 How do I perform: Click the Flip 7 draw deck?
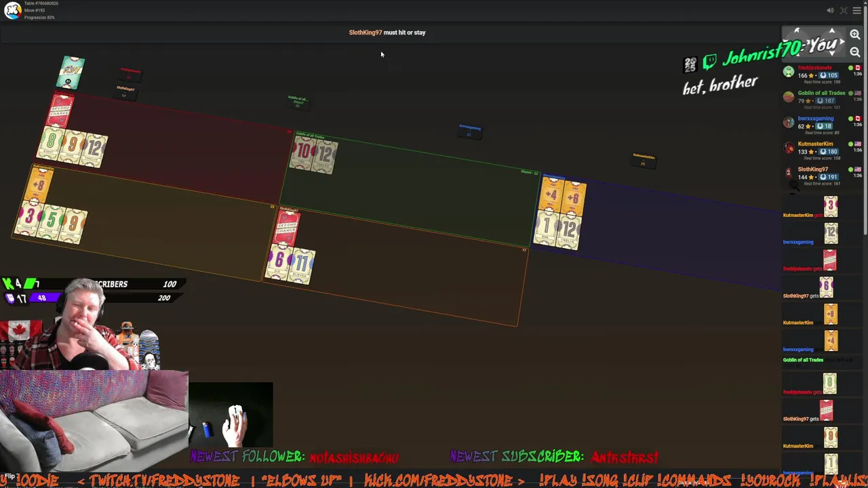tap(71, 73)
